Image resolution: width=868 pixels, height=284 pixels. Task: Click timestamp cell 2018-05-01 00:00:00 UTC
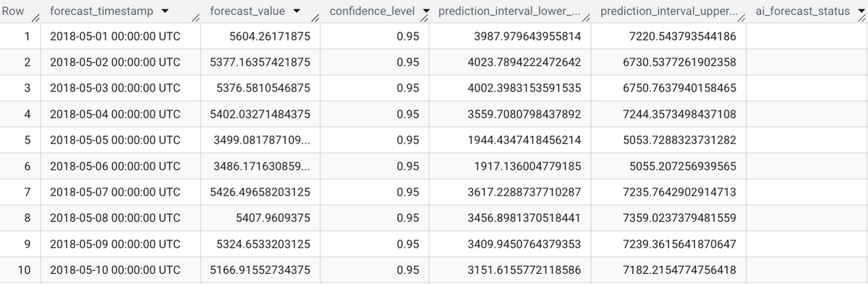tap(115, 36)
